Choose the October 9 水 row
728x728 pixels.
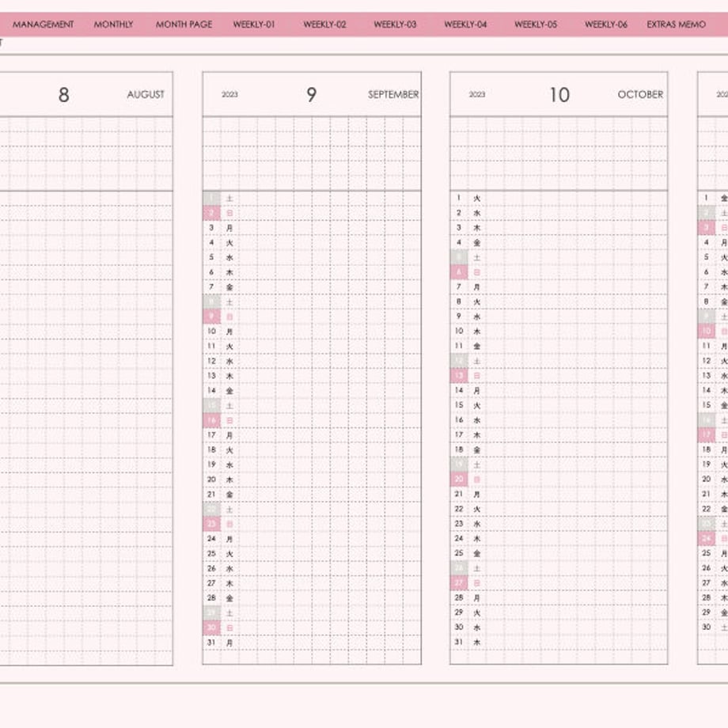pyautogui.click(x=559, y=317)
